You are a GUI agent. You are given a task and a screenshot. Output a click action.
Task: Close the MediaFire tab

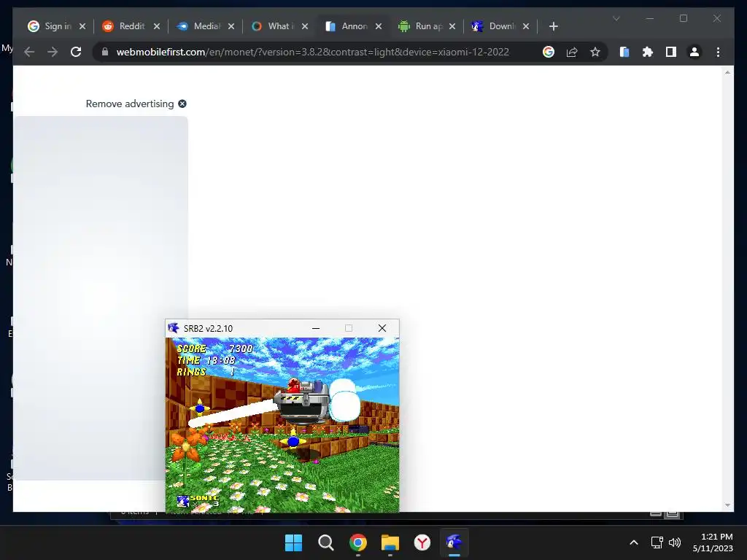click(x=231, y=26)
